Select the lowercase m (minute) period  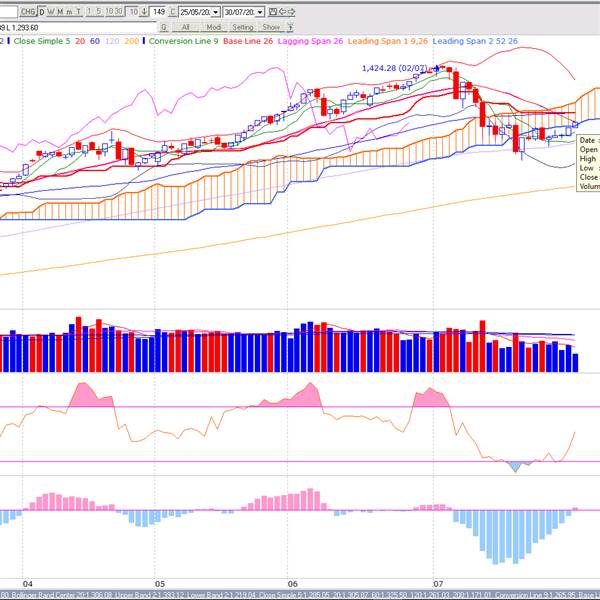click(69, 12)
